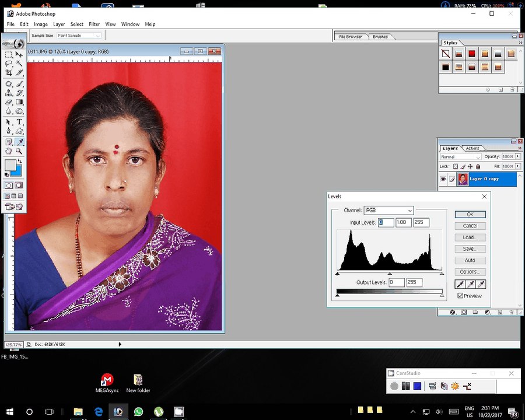
Task: Click the blue background color swatch
Action: pos(17,172)
